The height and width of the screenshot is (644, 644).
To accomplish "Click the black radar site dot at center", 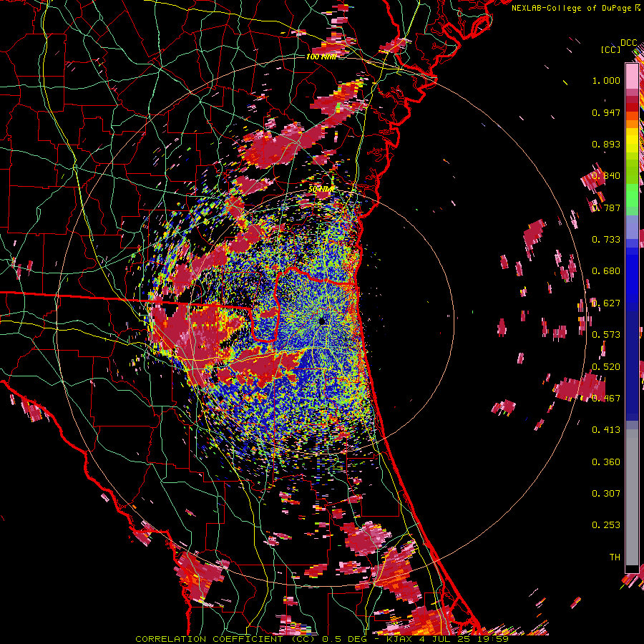I will tap(323, 321).
